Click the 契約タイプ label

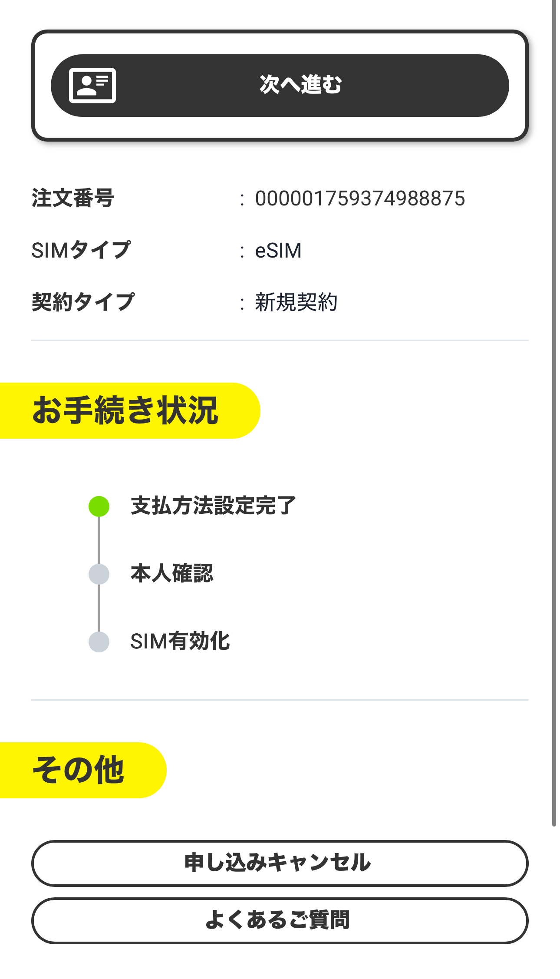tap(83, 302)
